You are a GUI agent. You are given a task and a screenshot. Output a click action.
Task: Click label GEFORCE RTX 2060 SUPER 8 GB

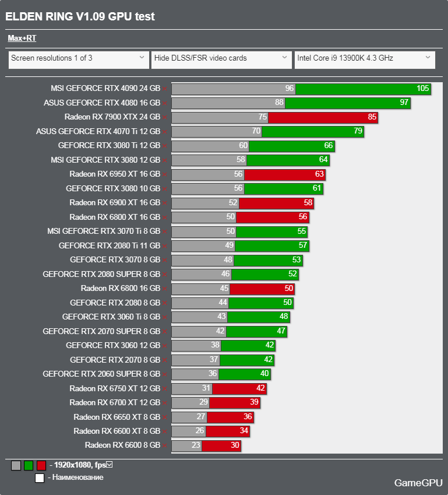pyautogui.click(x=101, y=374)
